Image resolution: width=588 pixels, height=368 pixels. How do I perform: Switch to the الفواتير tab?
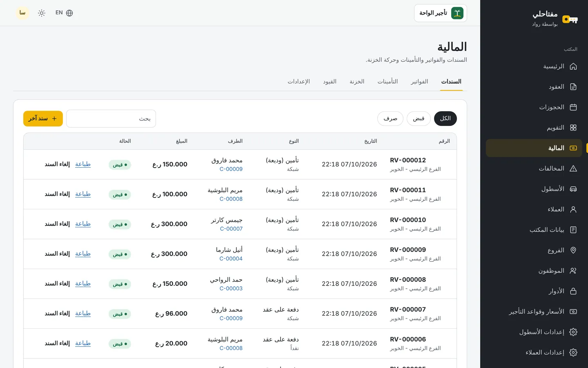[x=419, y=82]
